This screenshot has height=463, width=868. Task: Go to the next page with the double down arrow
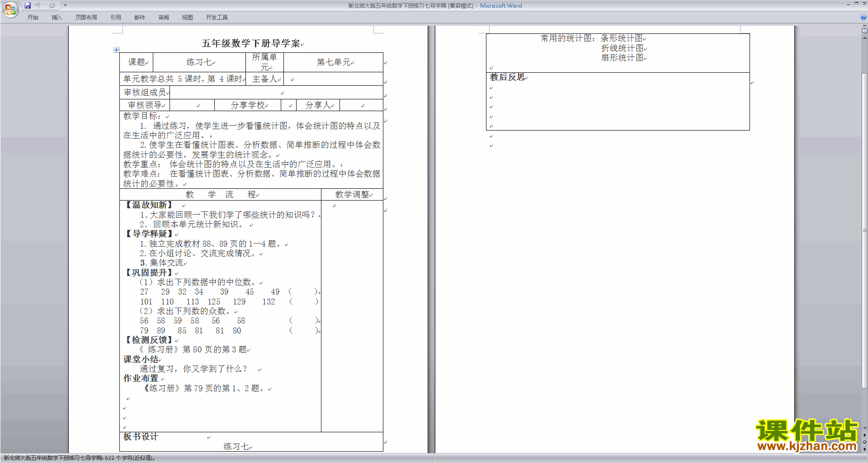point(864,449)
